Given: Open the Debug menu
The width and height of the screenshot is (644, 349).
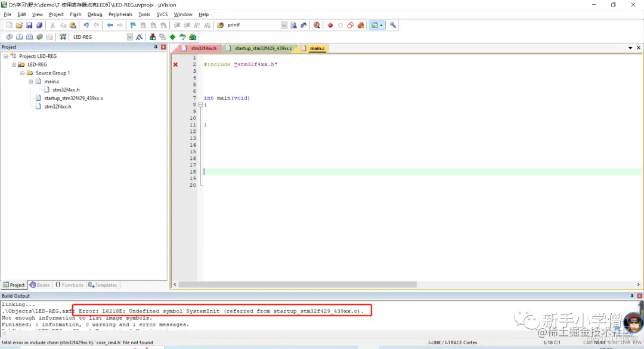Looking at the screenshot, I should [95, 14].
